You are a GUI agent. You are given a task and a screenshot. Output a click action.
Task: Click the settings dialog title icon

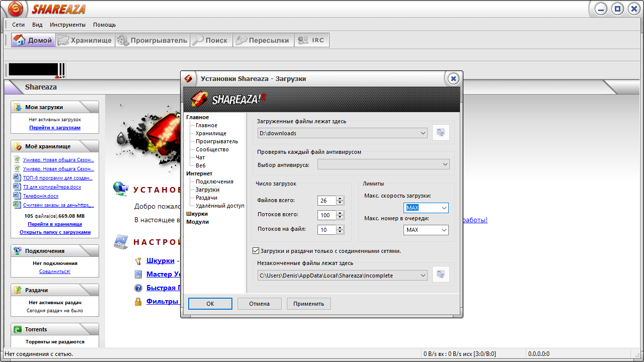tap(189, 78)
